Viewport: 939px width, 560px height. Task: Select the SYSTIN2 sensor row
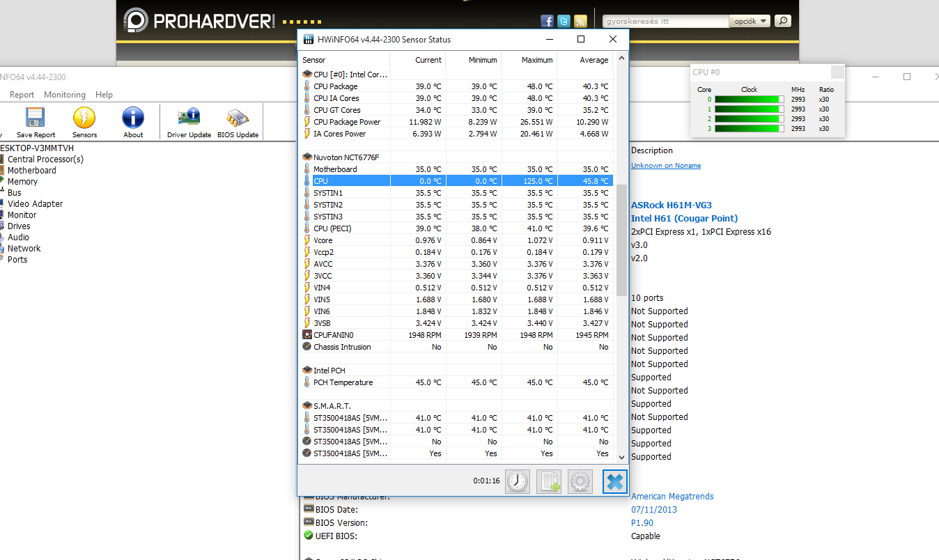coord(457,205)
